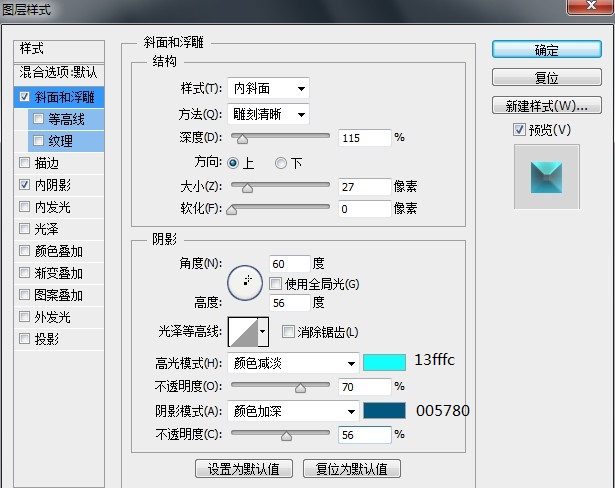Enable the 描边 effect checkbox
The image size is (615, 488).
24,162
